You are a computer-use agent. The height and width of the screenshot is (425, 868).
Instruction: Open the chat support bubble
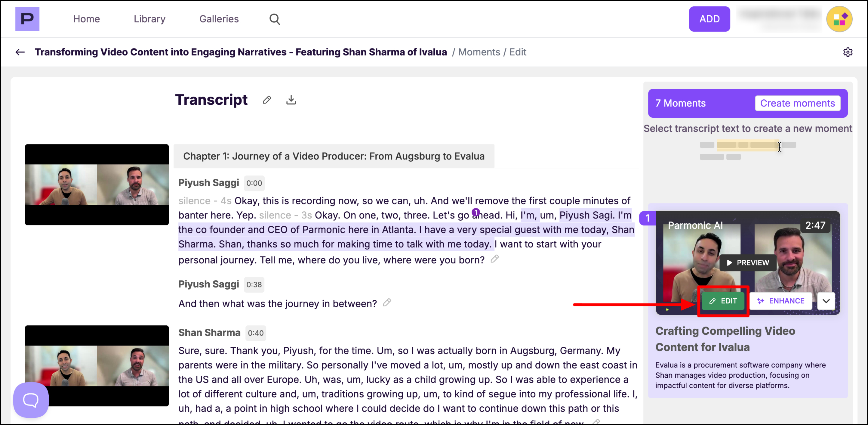coord(31,400)
